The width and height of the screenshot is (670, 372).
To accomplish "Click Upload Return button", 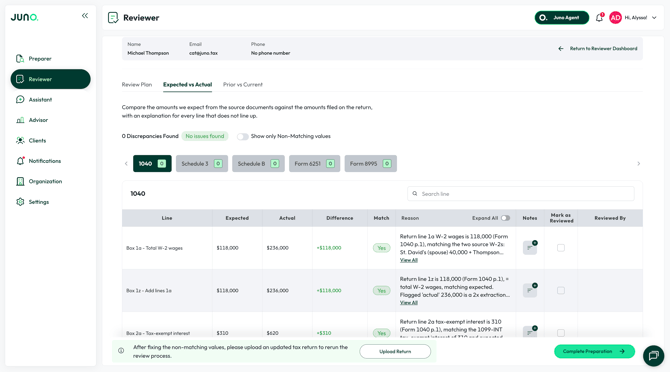I will coord(395,351).
